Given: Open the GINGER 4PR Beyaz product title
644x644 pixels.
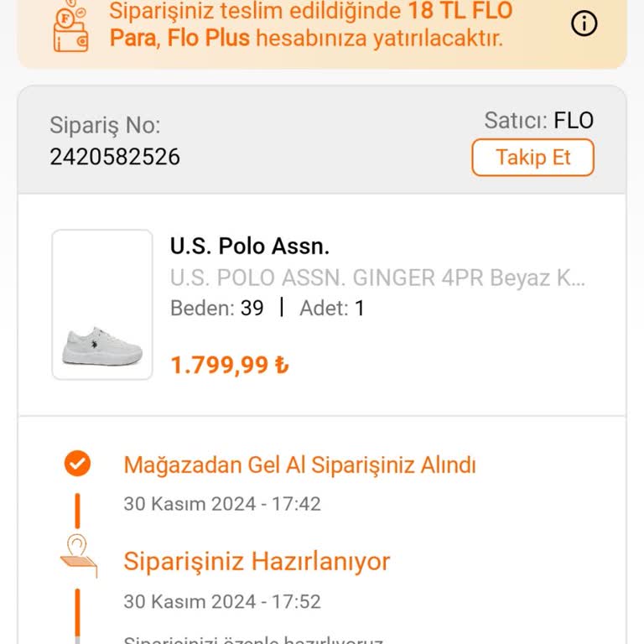Looking at the screenshot, I should 377,278.
